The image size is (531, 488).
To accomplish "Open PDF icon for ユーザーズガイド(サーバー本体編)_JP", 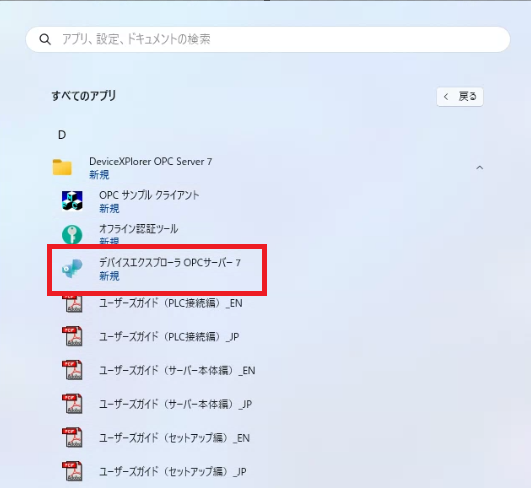I will click(x=72, y=404).
